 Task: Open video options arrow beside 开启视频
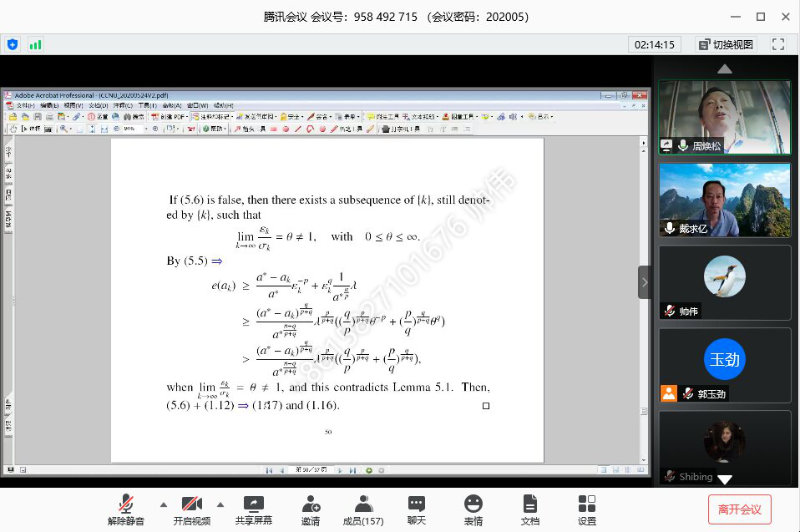pyautogui.click(x=220, y=504)
